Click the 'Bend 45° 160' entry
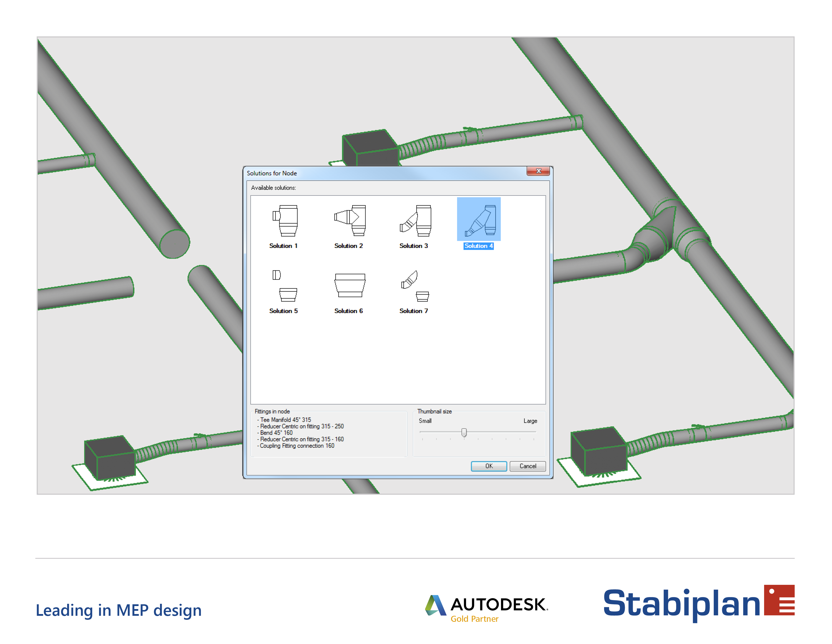832x644 pixels. point(276,432)
